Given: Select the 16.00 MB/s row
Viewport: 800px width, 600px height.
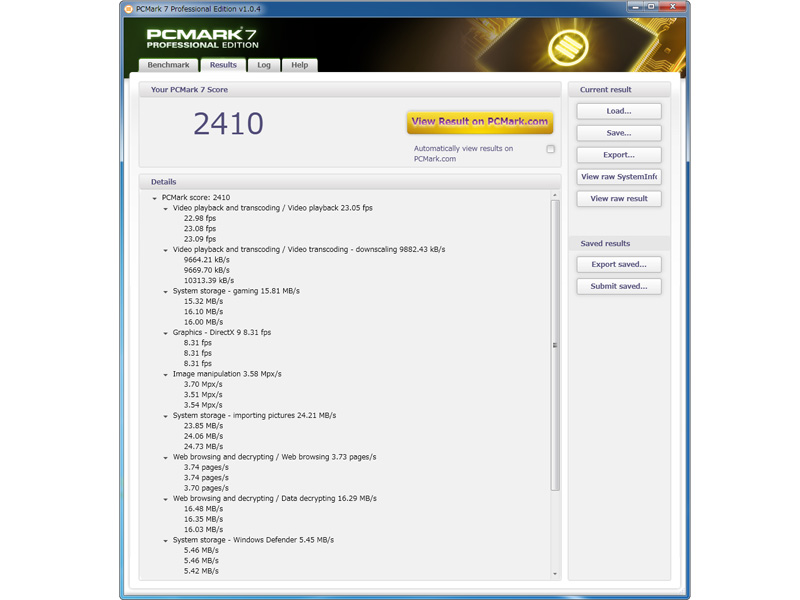Looking at the screenshot, I should coord(203,322).
